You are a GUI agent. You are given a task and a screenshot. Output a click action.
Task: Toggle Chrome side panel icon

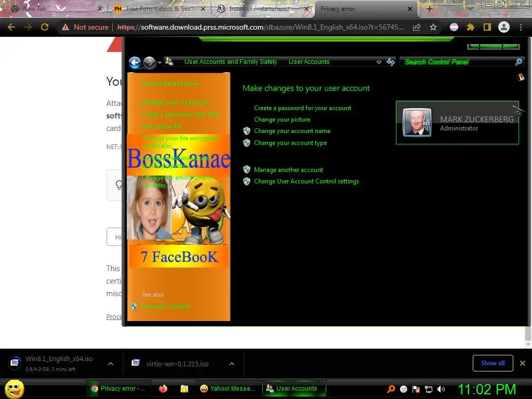click(x=487, y=27)
